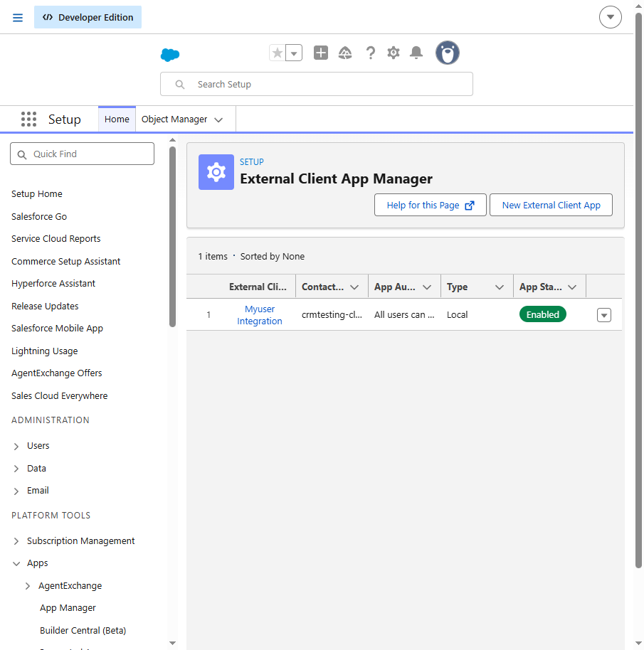Viewport: 644px width, 650px height.
Task: Open Release Updates
Action: (45, 307)
